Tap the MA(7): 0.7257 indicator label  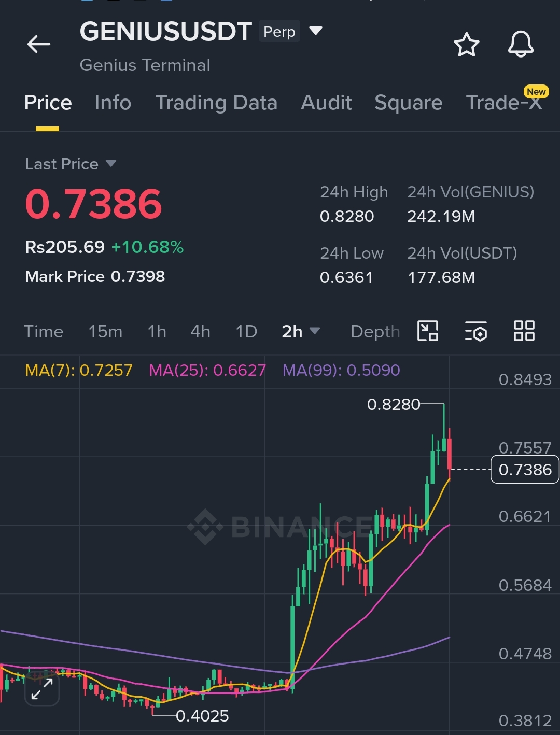[79, 370]
